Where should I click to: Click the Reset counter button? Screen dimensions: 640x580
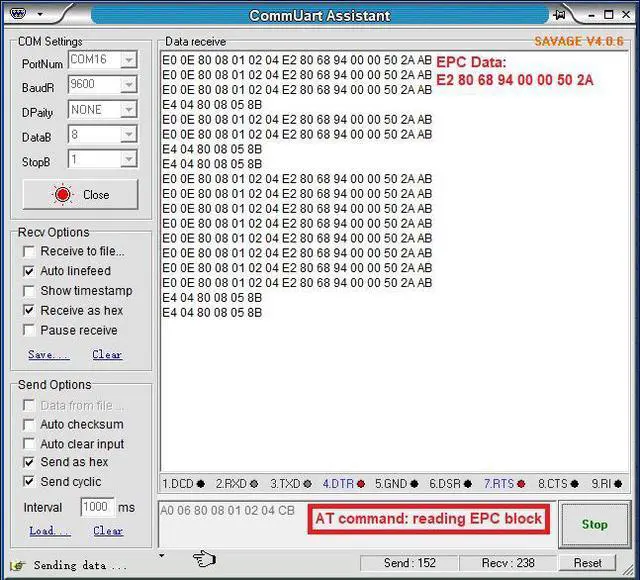(587, 563)
